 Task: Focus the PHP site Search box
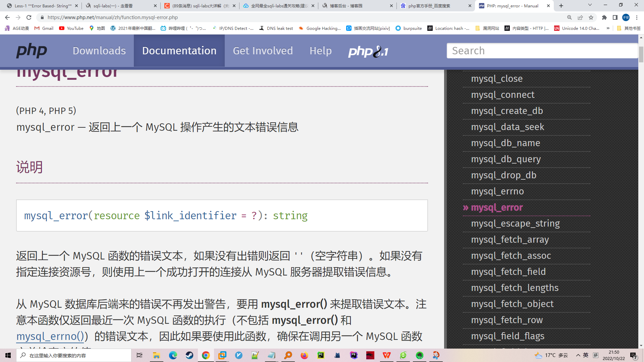(x=542, y=51)
